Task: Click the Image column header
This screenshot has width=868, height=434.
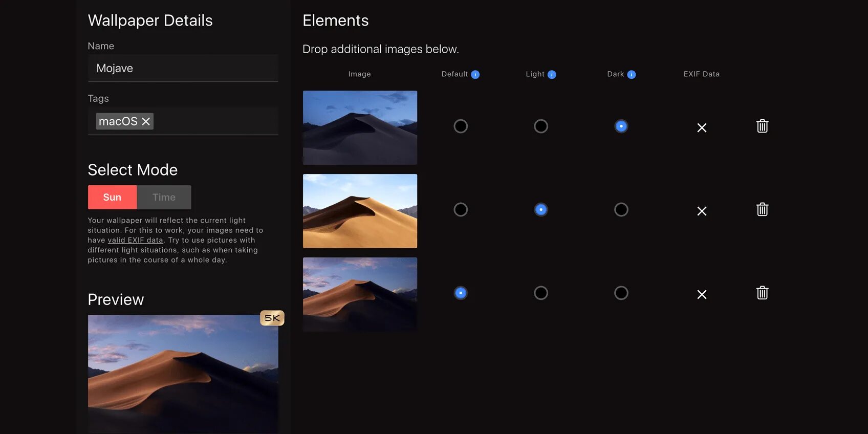Action: 359,74
